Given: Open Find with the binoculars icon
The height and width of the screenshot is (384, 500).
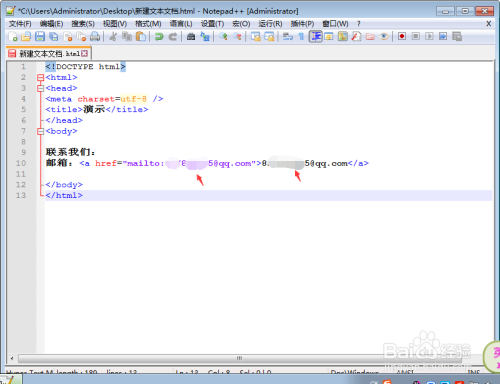Looking at the screenshot, I should coord(191,36).
